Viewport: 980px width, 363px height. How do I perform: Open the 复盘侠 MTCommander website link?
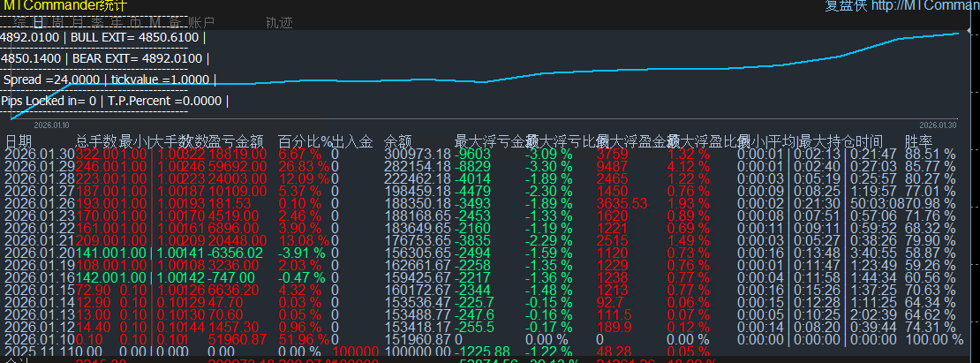[x=902, y=5]
